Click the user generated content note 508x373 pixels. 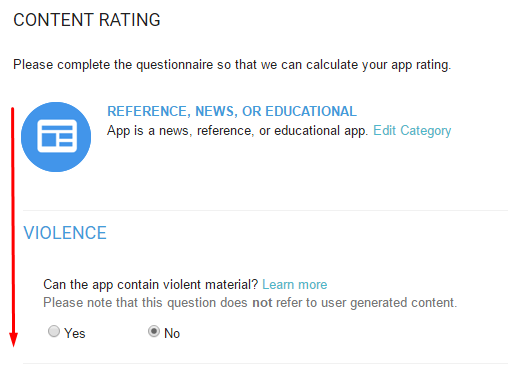coord(250,303)
